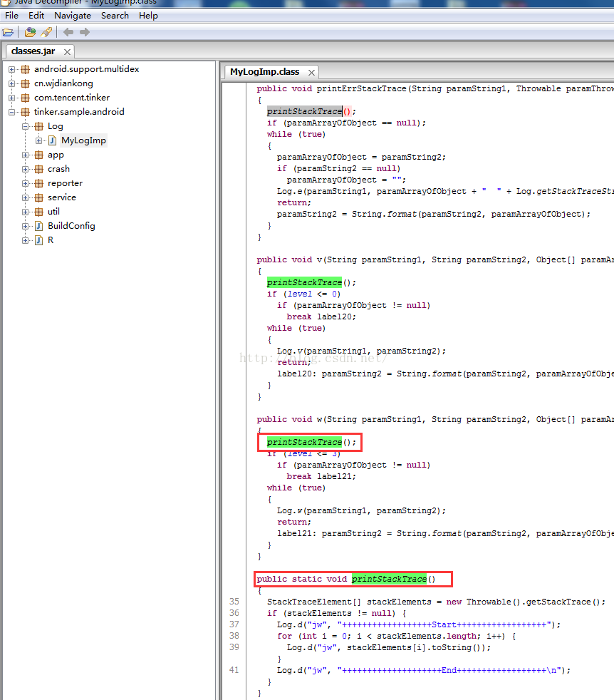
Task: Click 'break label21;' statement
Action: (x=321, y=476)
